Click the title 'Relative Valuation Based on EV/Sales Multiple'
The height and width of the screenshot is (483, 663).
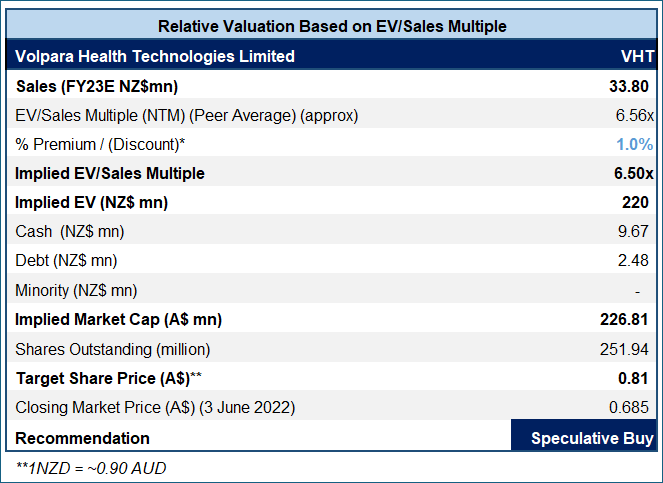pyautogui.click(x=332, y=26)
